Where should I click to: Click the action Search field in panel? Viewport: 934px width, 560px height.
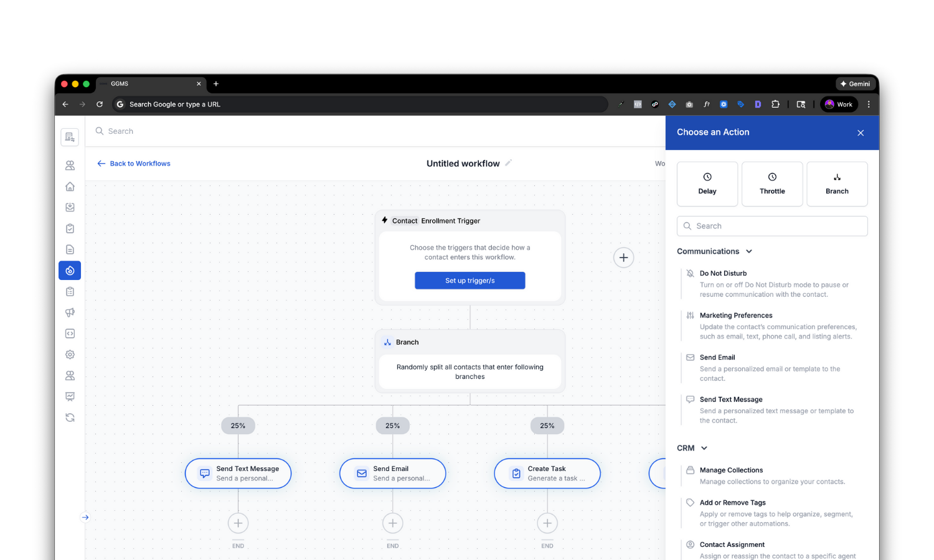click(772, 226)
